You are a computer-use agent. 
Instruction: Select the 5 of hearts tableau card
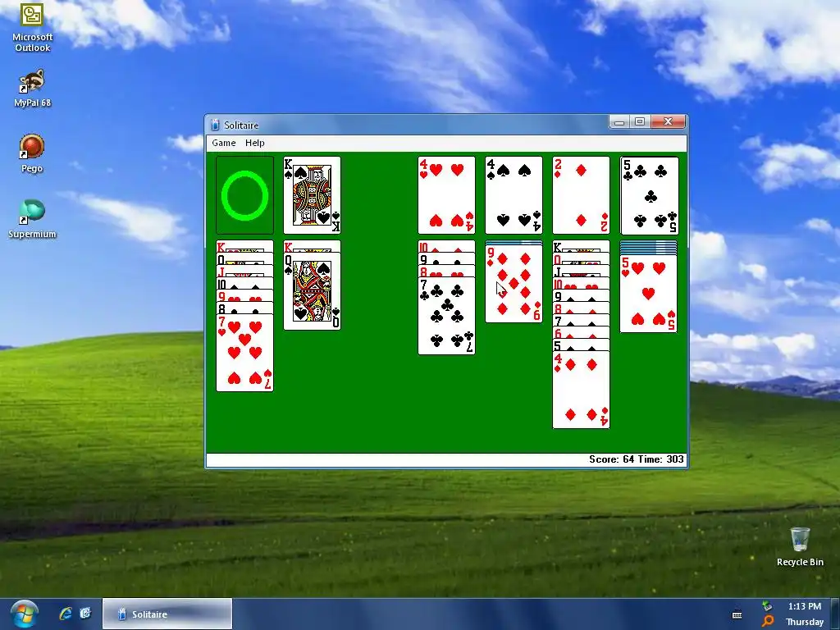click(649, 294)
